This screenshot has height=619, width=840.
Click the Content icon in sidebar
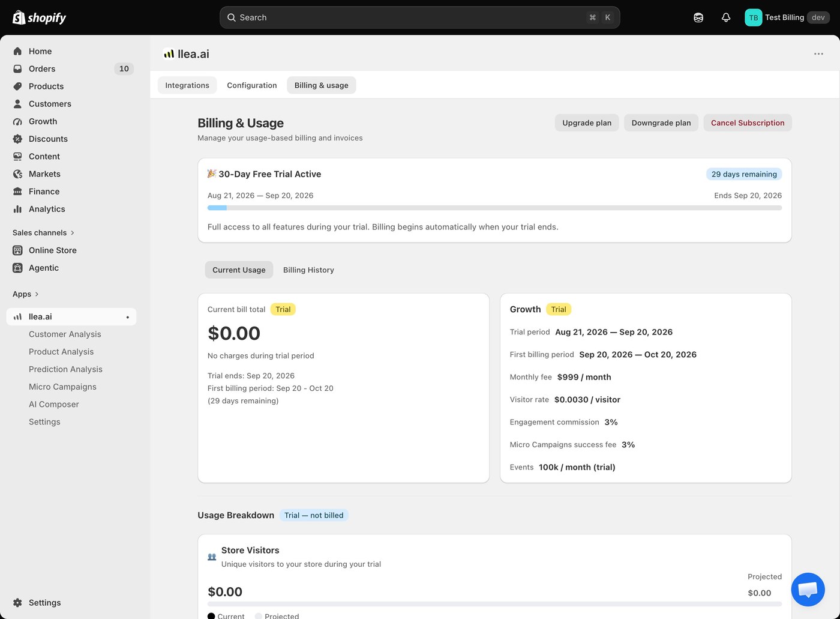pos(17,156)
